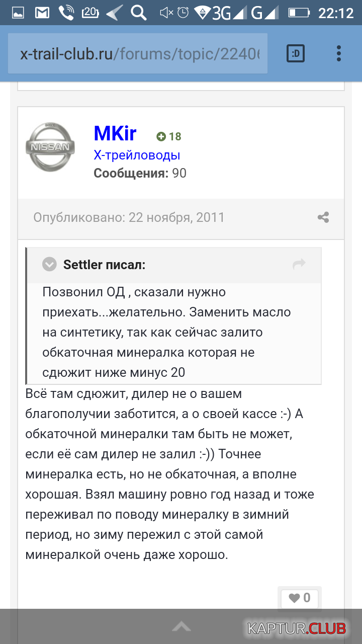The height and width of the screenshot is (644, 362).
Task: Collapse the Settler quote with chevron icon
Action: coord(49,264)
